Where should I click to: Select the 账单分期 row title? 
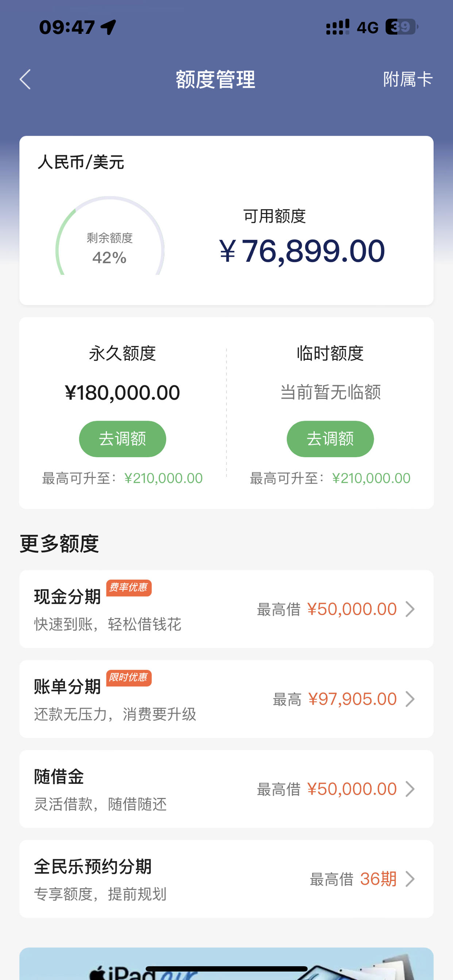[67, 686]
